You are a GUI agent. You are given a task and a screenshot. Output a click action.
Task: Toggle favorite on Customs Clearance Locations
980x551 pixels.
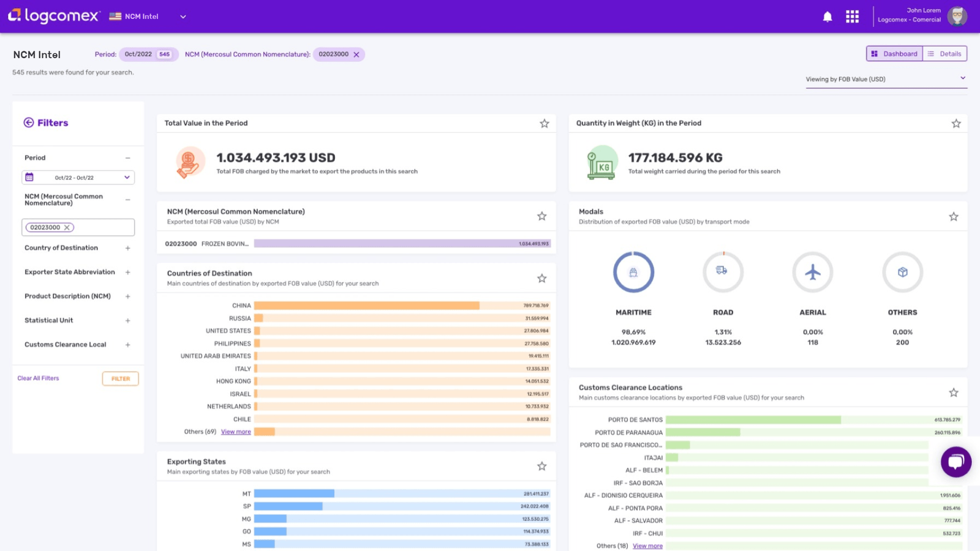point(953,392)
